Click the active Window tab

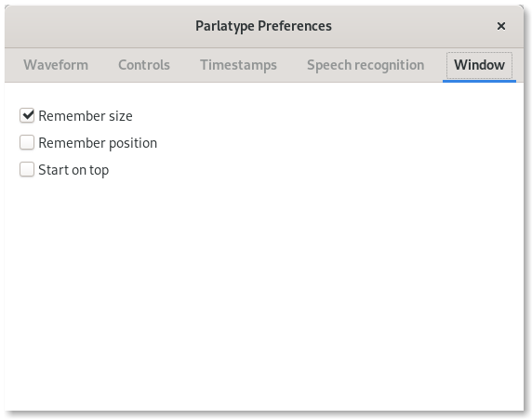tap(479, 65)
